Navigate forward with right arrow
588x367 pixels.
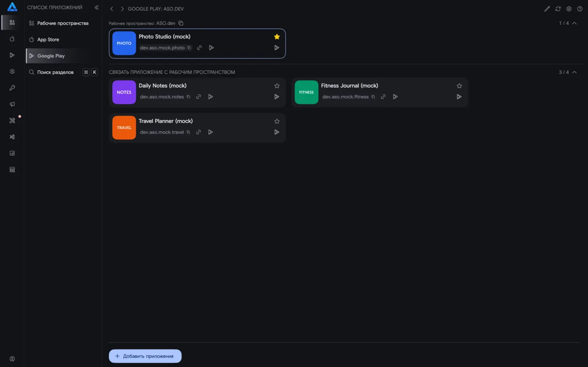(x=122, y=9)
